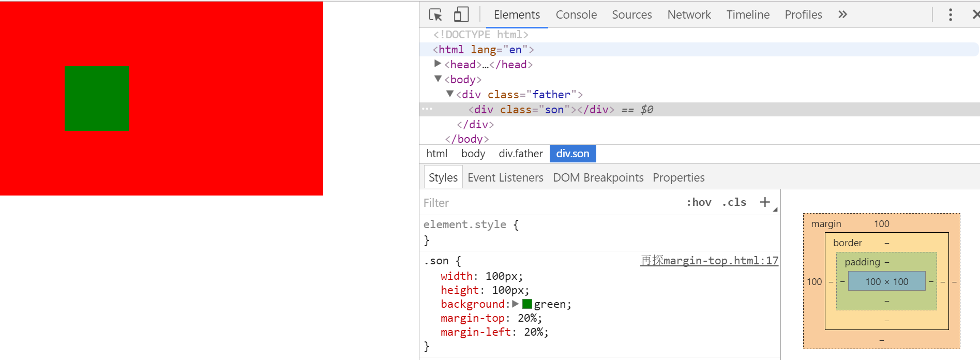
Task: Focus the styles Filter input
Action: (x=551, y=203)
